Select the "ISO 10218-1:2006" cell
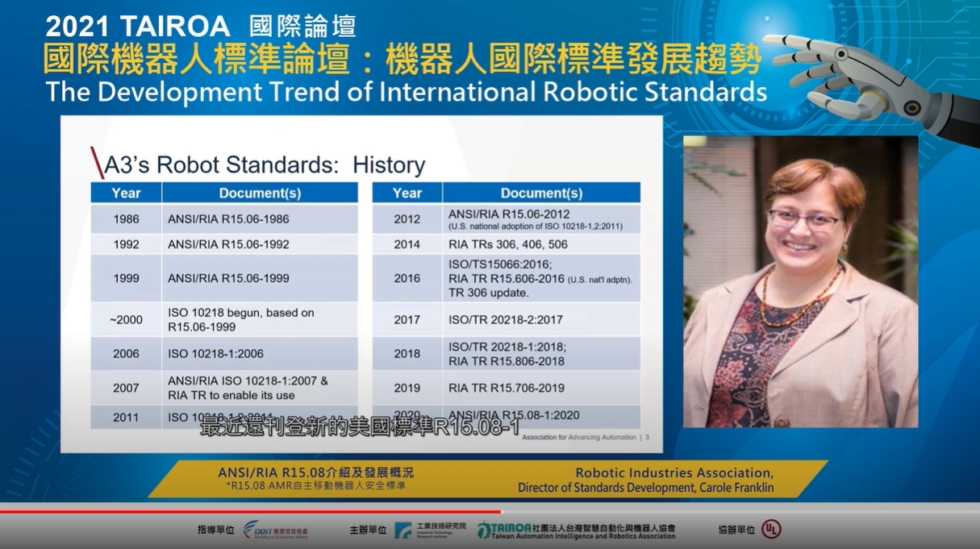The width and height of the screenshot is (980, 549). click(260, 353)
